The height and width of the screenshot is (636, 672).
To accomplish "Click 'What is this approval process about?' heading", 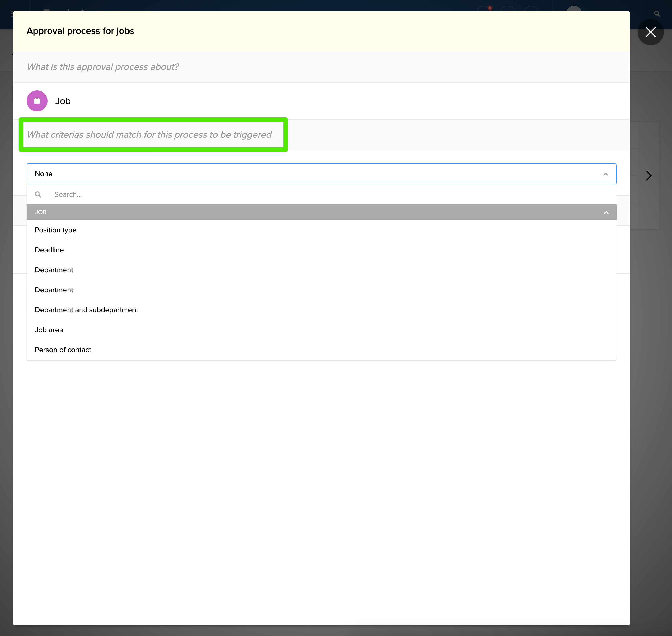I will click(x=103, y=67).
